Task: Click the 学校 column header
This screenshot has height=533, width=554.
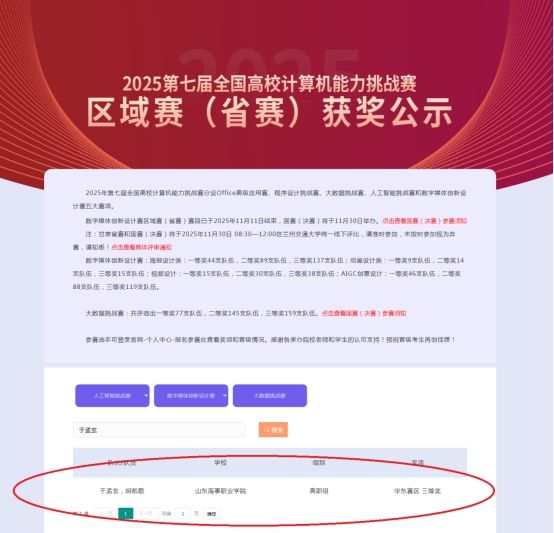Action: click(220, 462)
